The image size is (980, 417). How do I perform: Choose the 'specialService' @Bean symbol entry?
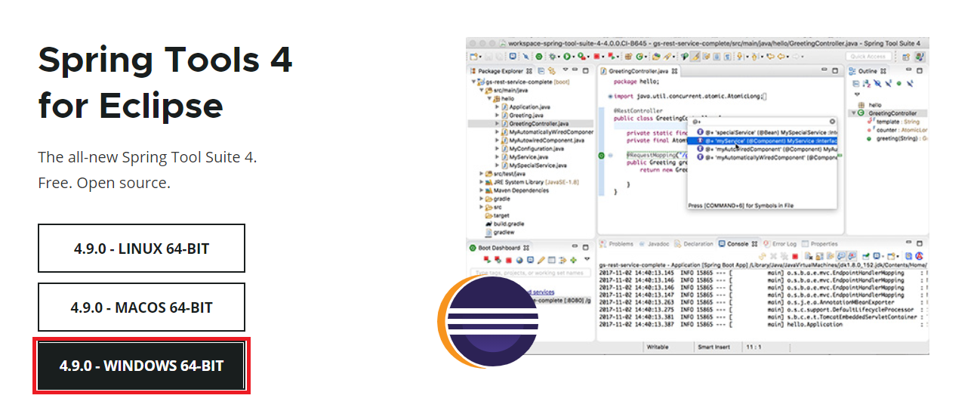pyautogui.click(x=766, y=131)
